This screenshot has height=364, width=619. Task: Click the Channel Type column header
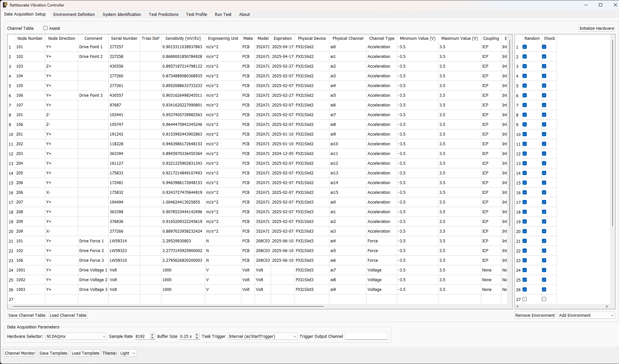tap(381, 38)
